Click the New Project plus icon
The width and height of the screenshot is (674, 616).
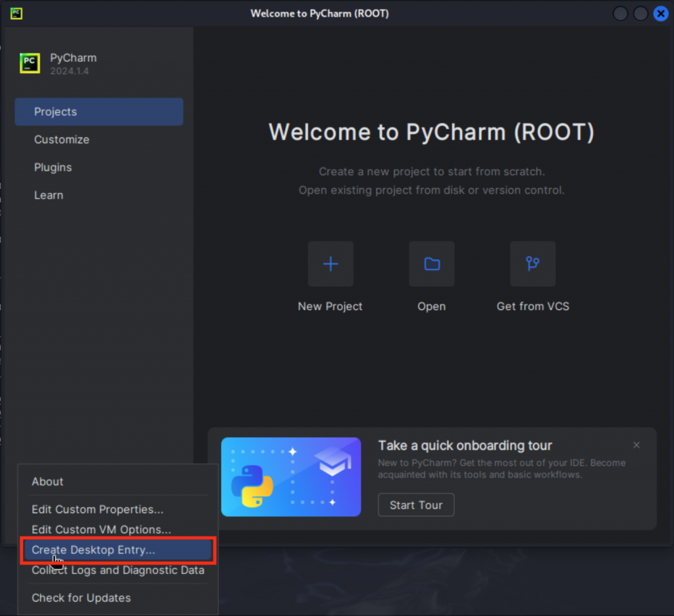coord(330,263)
